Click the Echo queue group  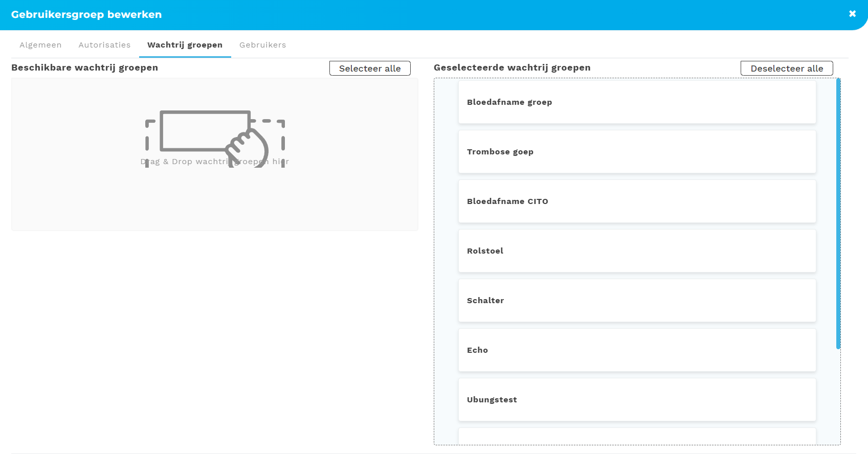pyautogui.click(x=637, y=350)
